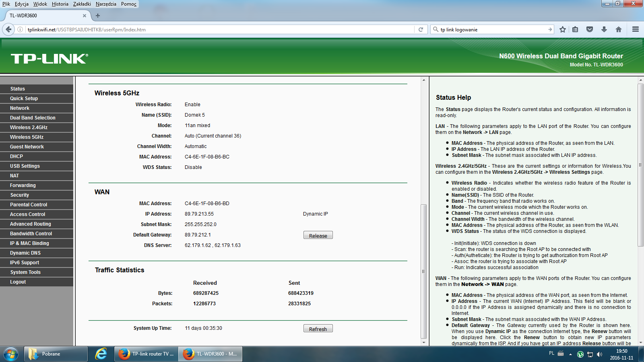Open Wireless 5GHz settings in sidebar
The width and height of the screenshot is (644, 362).
pyautogui.click(x=37, y=137)
